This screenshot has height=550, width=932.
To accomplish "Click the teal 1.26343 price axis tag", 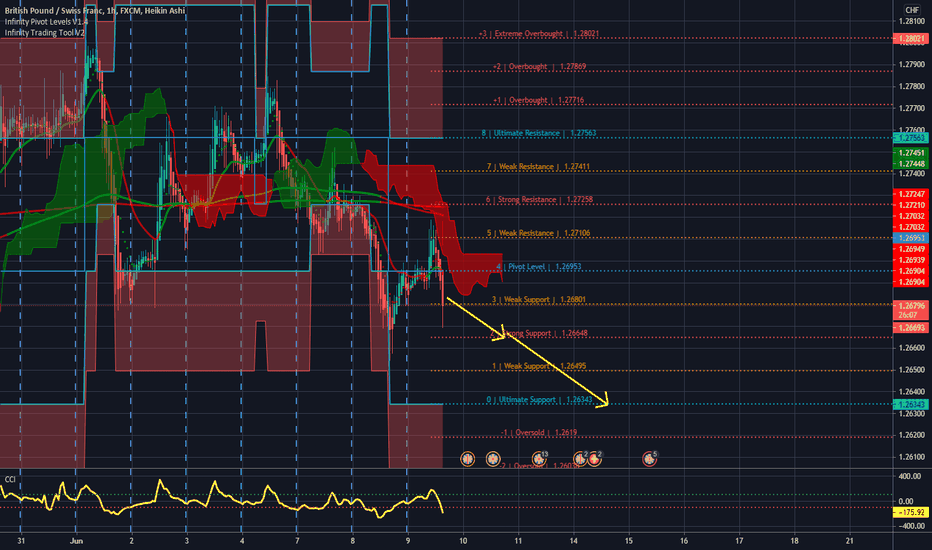I will pos(911,404).
